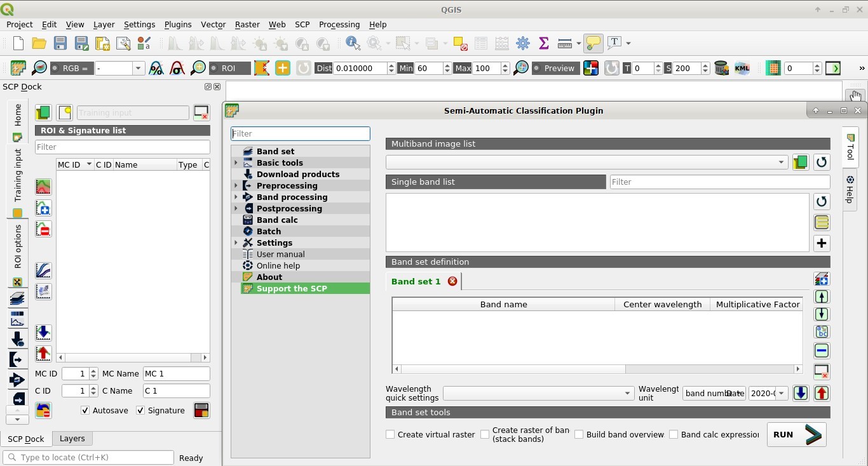Screen dimensions: 868x466
Task: Save the project with the floppy icon
Action: tap(60, 43)
